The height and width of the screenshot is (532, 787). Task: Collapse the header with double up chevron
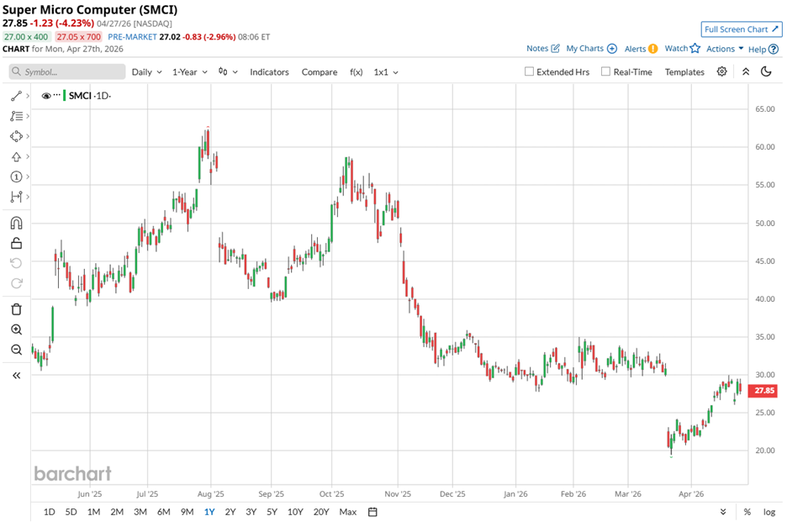[746, 71]
